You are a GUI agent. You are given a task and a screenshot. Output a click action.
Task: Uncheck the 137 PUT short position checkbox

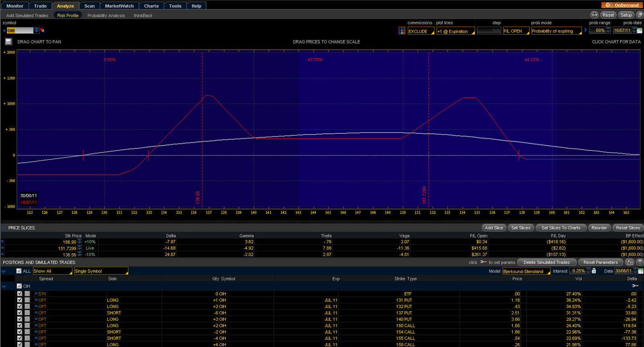pos(19,313)
